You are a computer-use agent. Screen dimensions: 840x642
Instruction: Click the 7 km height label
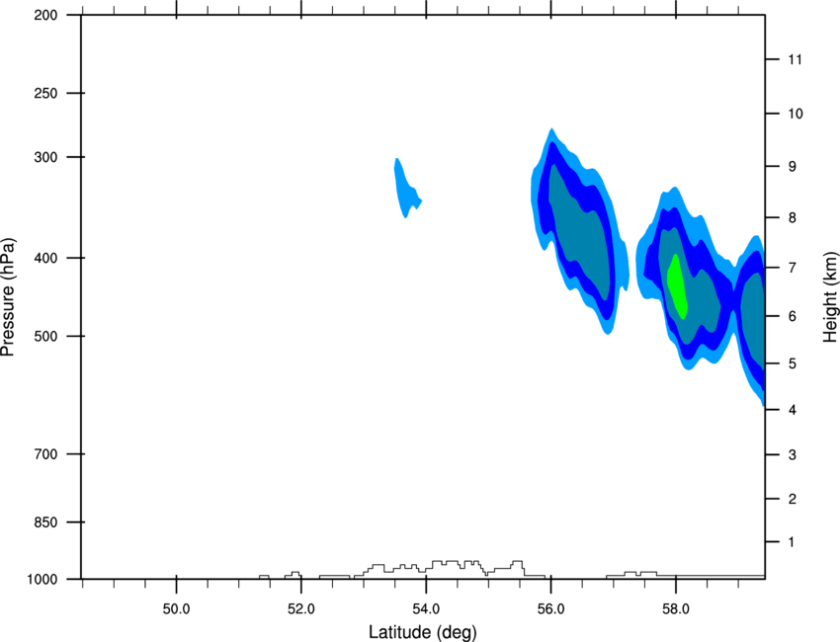(x=793, y=268)
